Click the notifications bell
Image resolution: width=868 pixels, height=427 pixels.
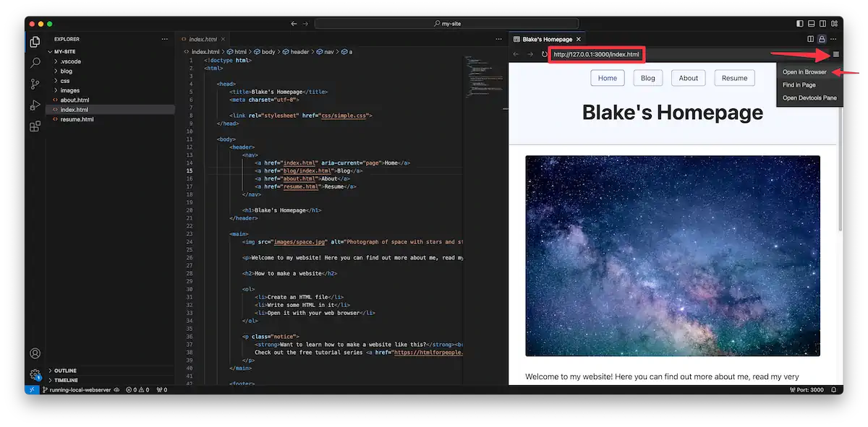click(833, 389)
